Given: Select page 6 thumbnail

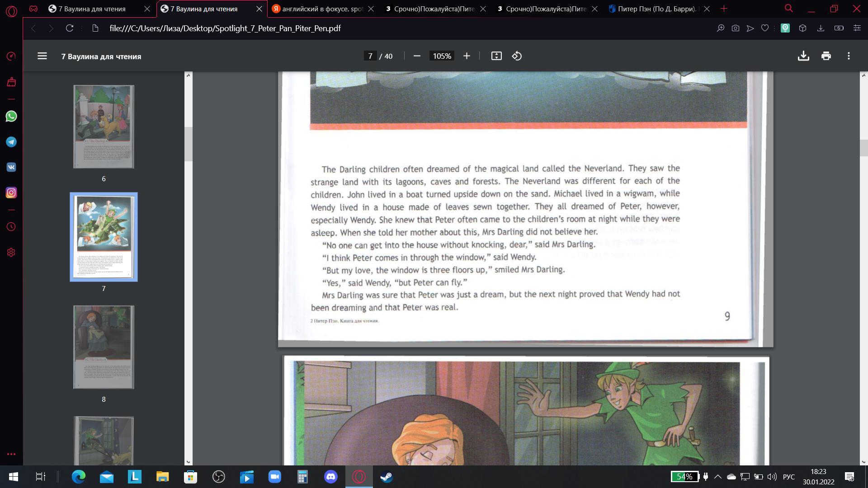Looking at the screenshot, I should pos(104,127).
